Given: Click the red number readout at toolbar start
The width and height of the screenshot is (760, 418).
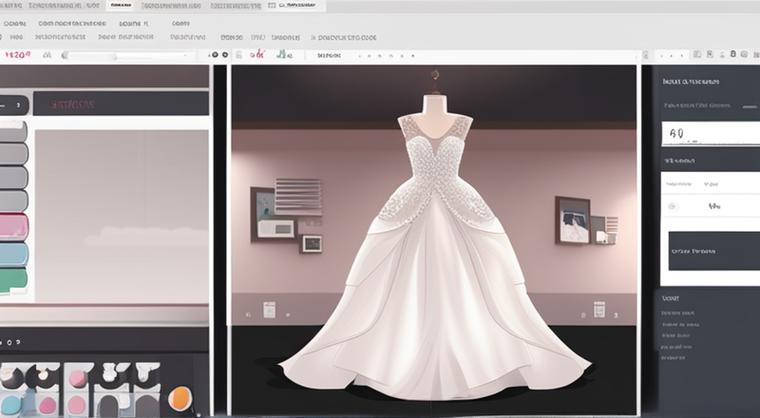Looking at the screenshot, I should [x=17, y=55].
